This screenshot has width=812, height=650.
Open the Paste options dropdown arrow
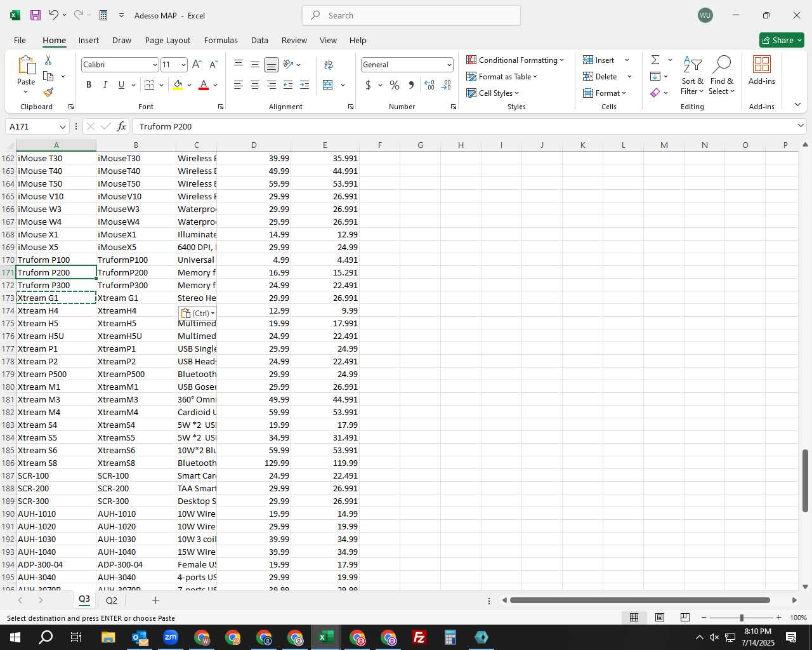[x=26, y=92]
